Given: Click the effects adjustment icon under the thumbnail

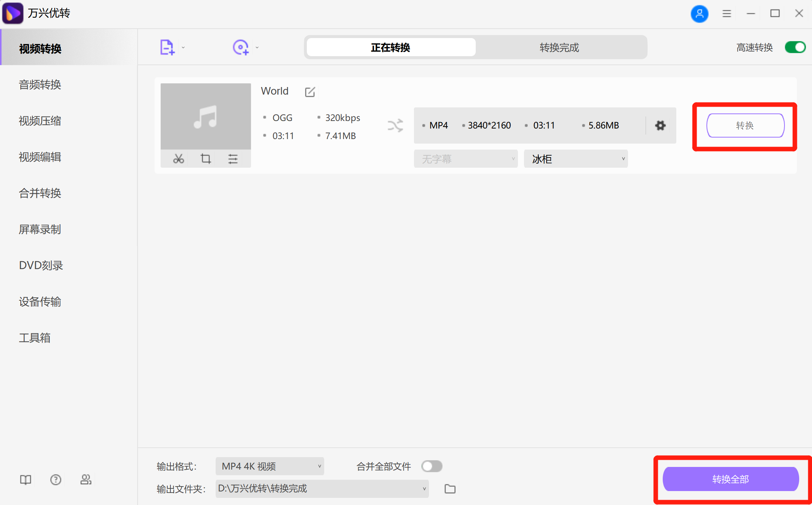Looking at the screenshot, I should [233, 159].
